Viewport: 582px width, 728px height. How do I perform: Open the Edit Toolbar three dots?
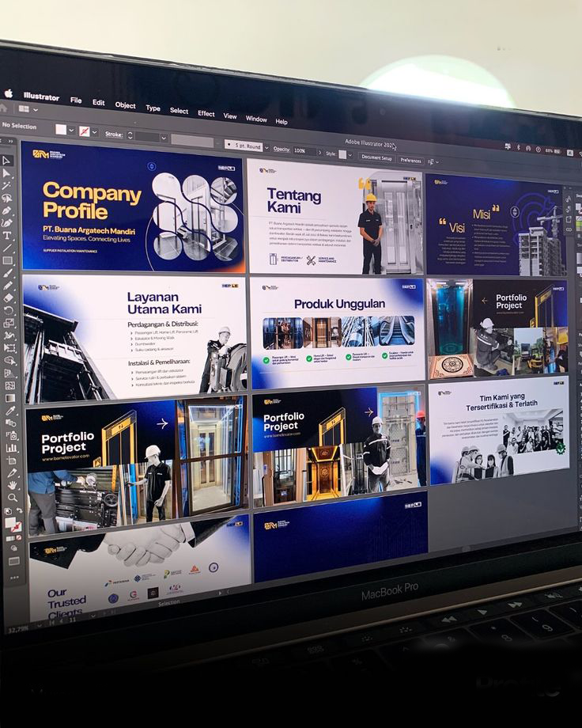tap(14, 578)
